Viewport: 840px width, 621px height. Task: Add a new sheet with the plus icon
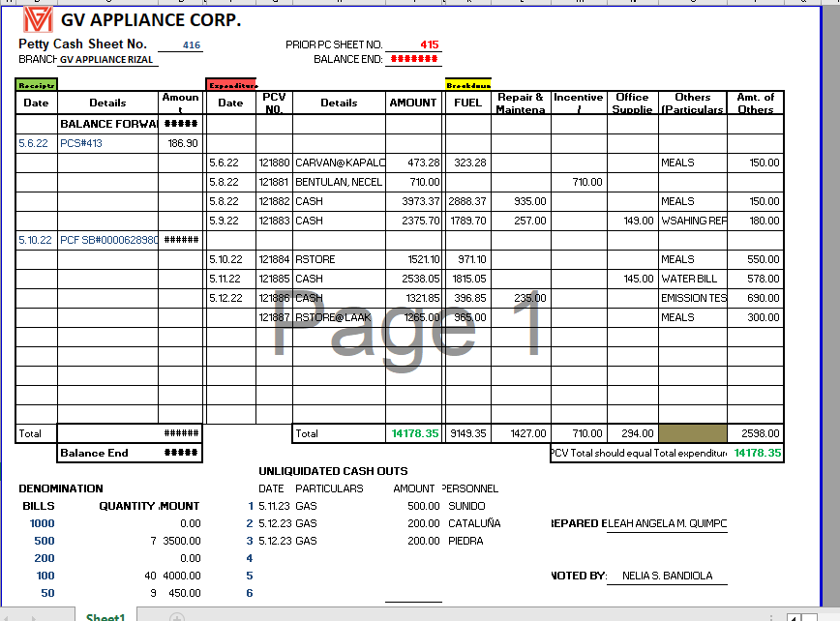click(177, 617)
